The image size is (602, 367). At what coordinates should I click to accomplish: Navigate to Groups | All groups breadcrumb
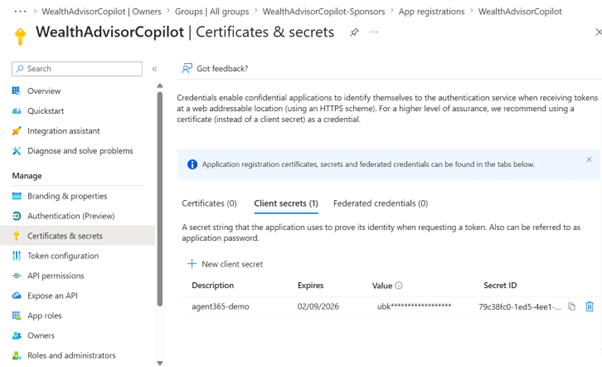pyautogui.click(x=212, y=12)
